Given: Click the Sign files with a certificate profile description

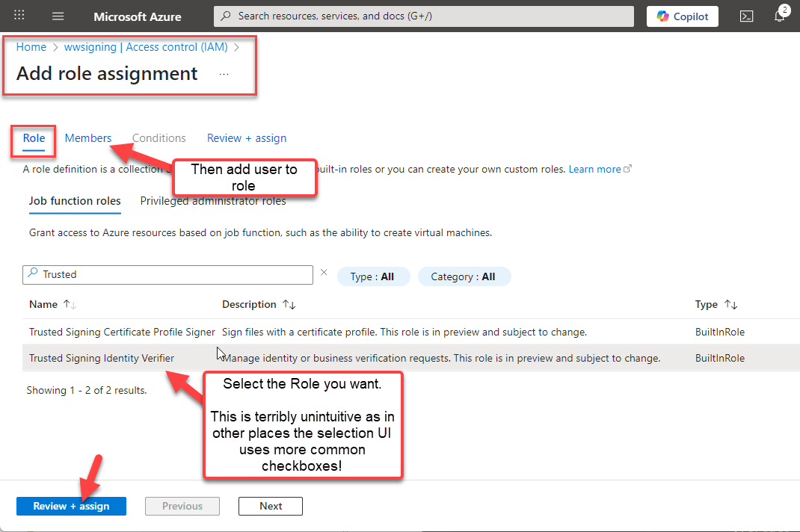Looking at the screenshot, I should 404,332.
